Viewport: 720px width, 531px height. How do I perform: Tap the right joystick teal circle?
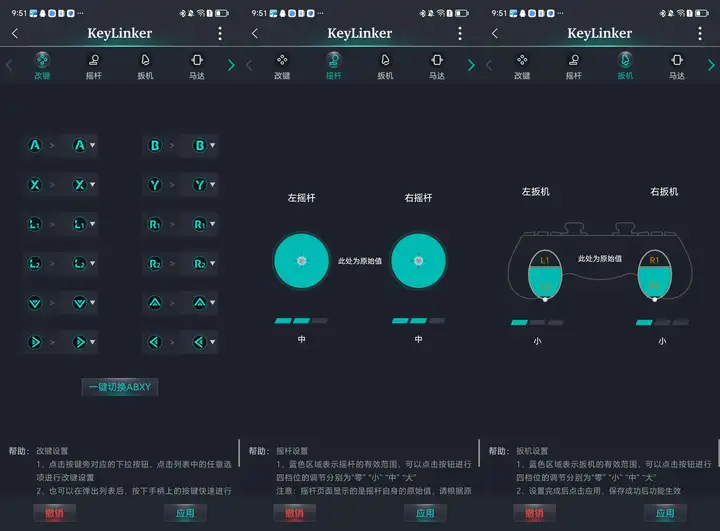pyautogui.click(x=418, y=261)
